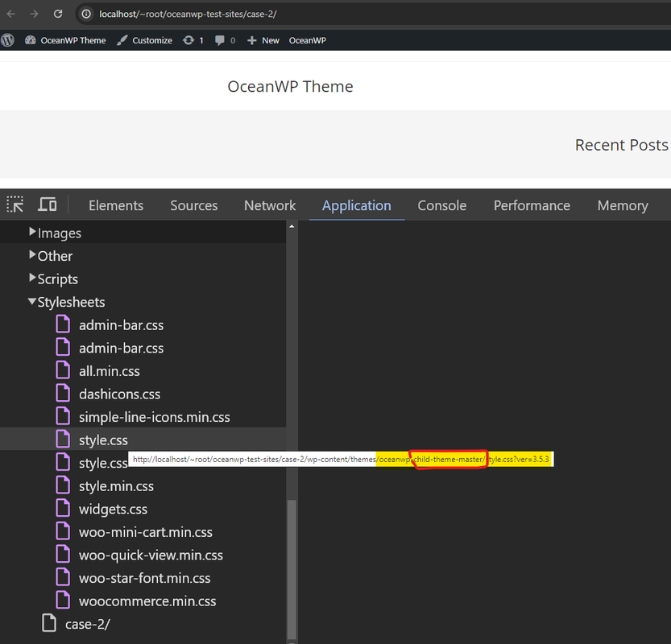Open widgets.css stylesheet

point(113,510)
